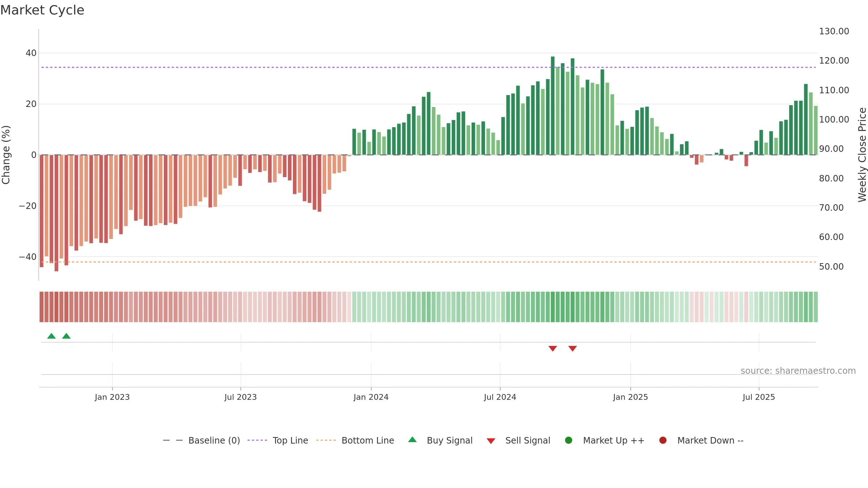Click the dark red start of heatmap strip
The height and width of the screenshot is (488, 868).
[x=42, y=307]
